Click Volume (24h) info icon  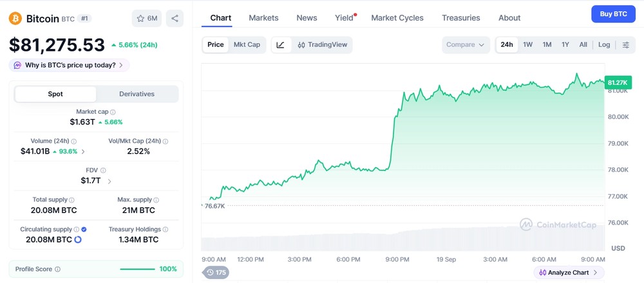pos(73,141)
